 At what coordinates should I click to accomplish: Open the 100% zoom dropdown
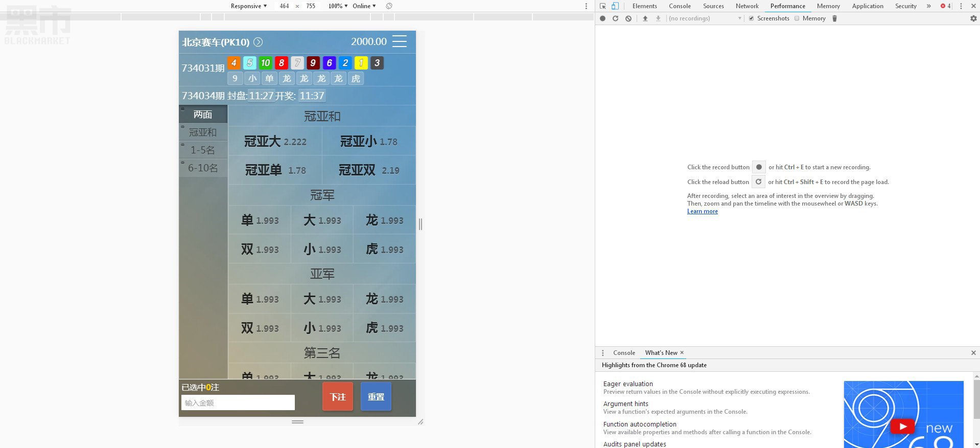click(338, 6)
